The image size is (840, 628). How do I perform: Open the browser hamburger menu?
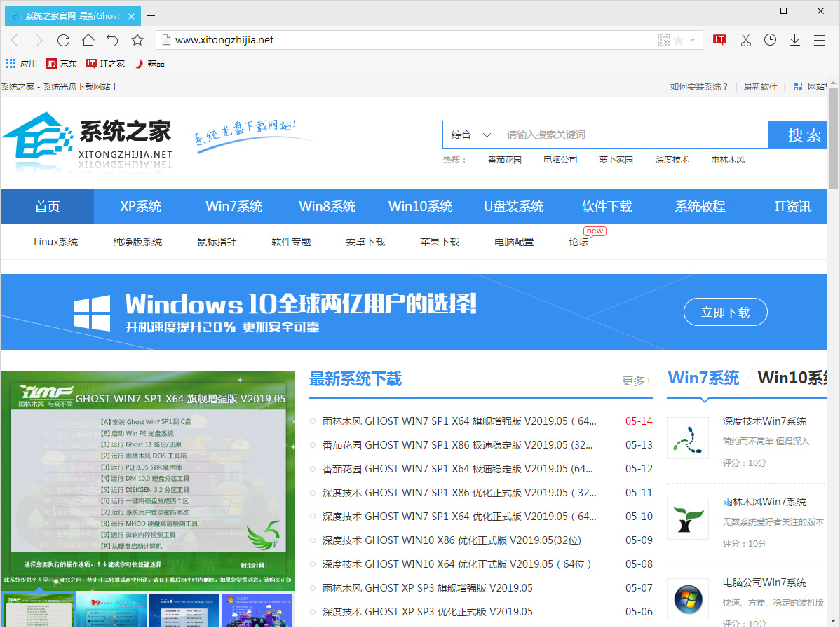pos(819,40)
